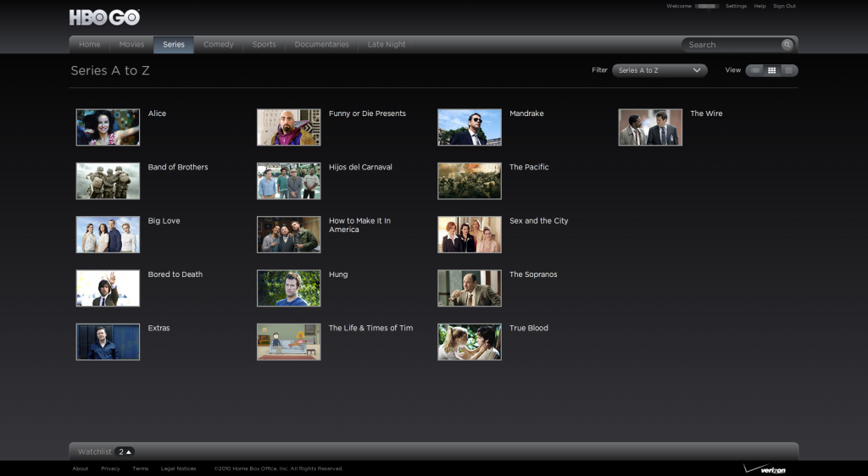
Task: Open the Legal Notices footer link
Action: [x=178, y=468]
